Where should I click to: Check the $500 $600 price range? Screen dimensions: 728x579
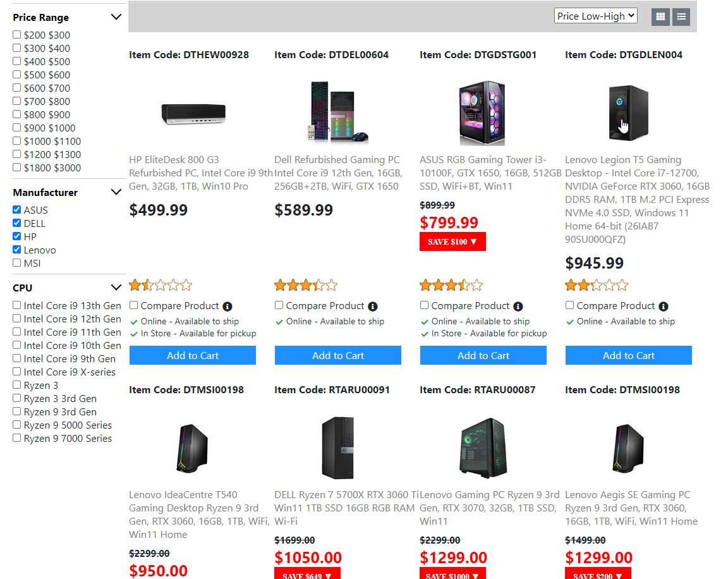point(17,75)
